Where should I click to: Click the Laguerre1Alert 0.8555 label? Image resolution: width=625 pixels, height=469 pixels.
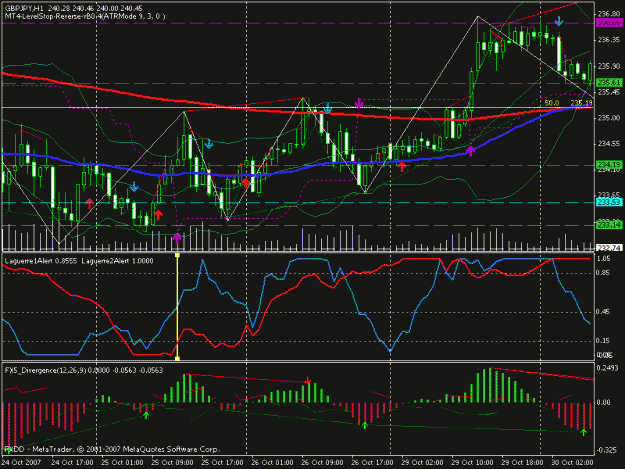coord(41,261)
